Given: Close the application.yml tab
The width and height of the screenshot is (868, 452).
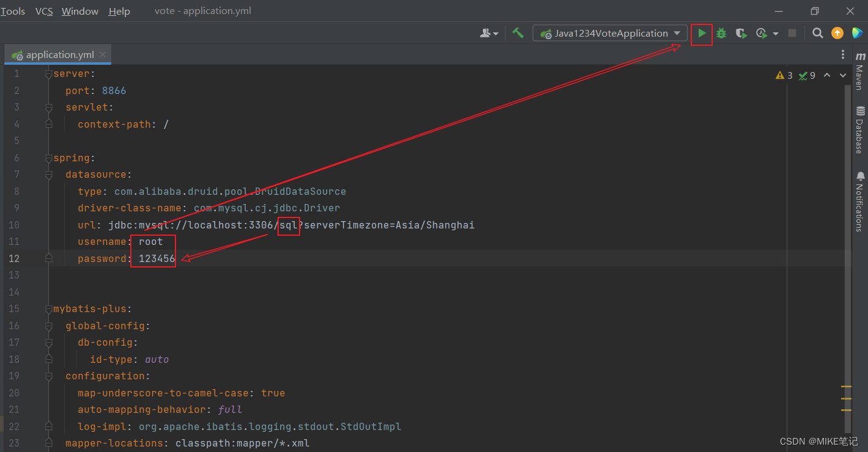Looking at the screenshot, I should click(x=103, y=54).
